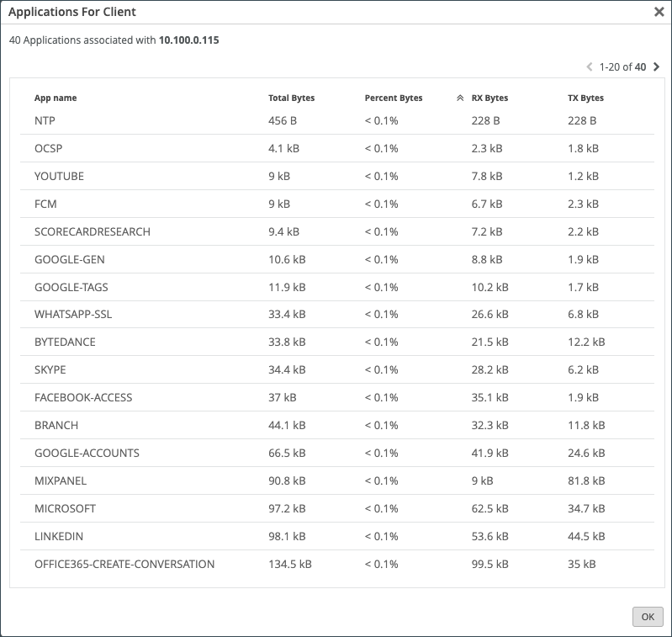
Task: Click OCSP RX bytes 2.3 kB
Action: point(487,148)
